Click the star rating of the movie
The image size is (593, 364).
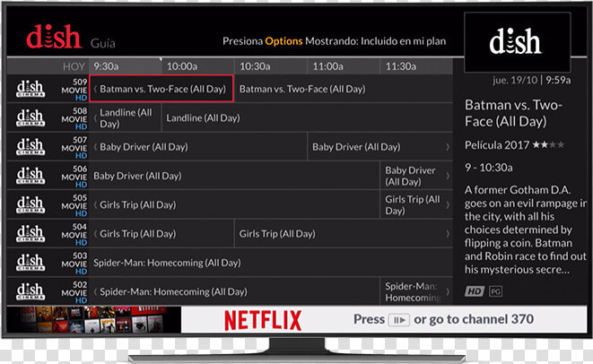(x=548, y=144)
